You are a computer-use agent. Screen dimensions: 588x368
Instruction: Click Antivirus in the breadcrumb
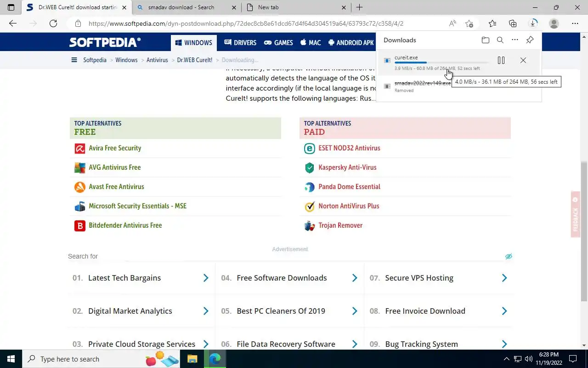[x=157, y=60]
